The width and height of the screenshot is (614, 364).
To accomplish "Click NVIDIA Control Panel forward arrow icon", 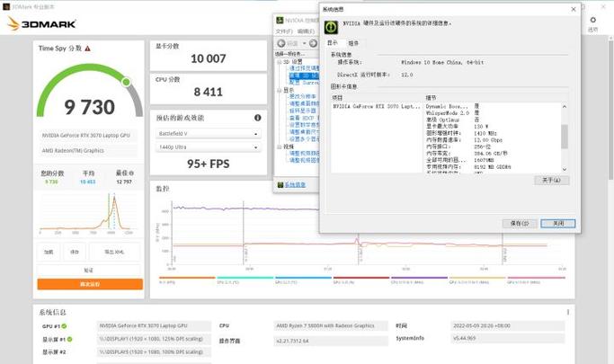I will tap(313, 43).
